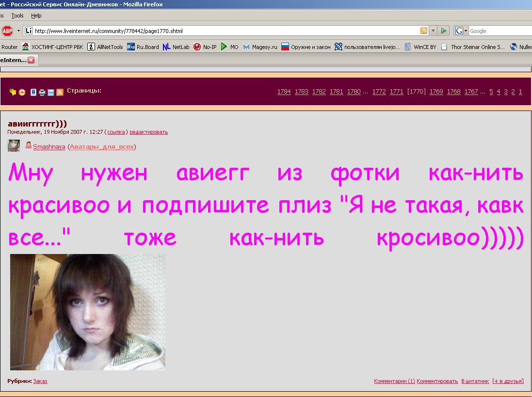Image resolution: width=532 pixels, height=397 pixels.
Task: Click the floppy disk save icon
Action: pos(51,92)
